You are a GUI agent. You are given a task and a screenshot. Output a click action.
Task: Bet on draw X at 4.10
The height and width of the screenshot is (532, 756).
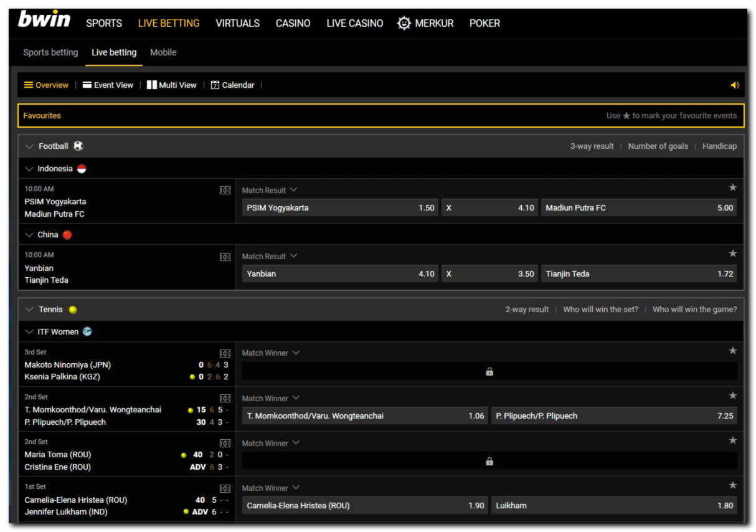[489, 207]
